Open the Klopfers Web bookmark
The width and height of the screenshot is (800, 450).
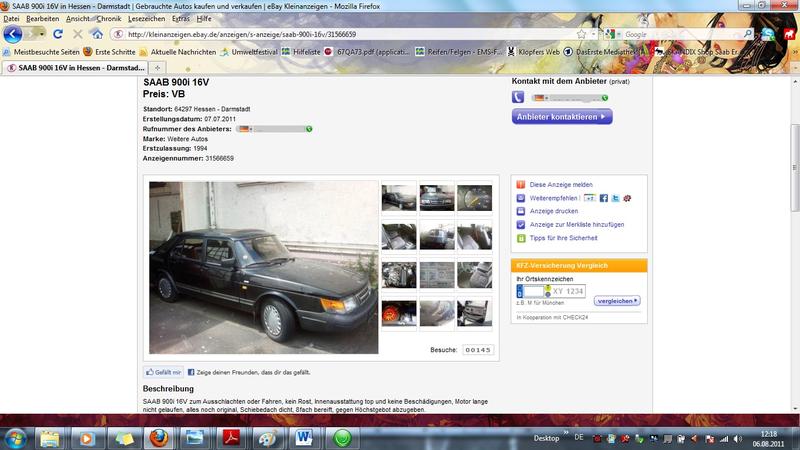point(533,52)
